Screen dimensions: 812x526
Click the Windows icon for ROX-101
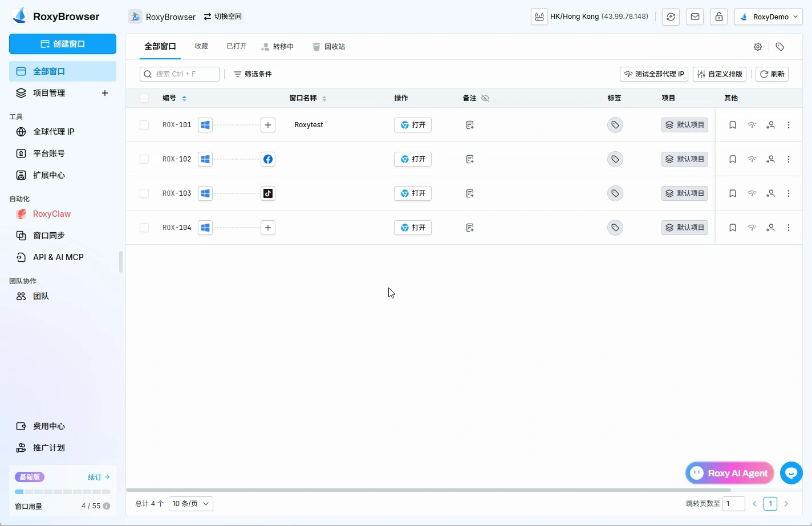pos(205,125)
